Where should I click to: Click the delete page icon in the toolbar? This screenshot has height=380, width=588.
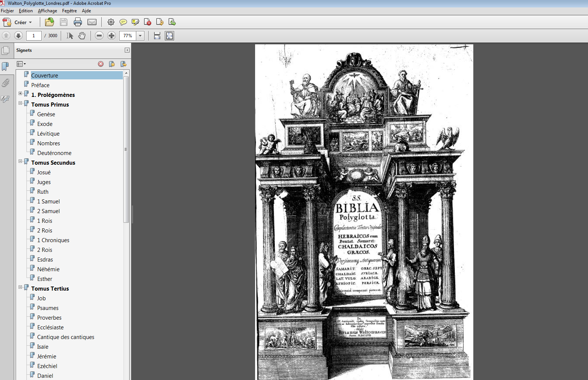point(147,22)
